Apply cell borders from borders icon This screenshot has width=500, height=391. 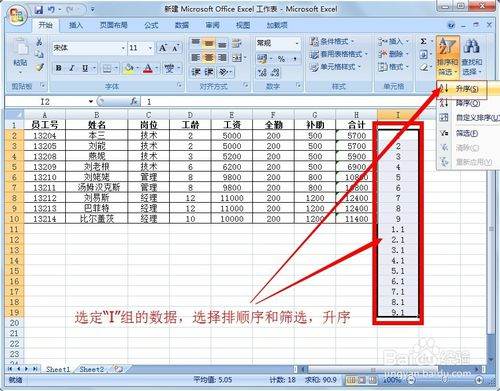tap(107, 69)
